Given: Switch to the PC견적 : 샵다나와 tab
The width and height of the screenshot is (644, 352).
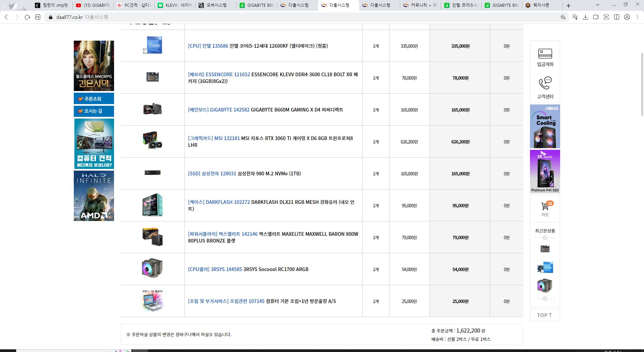Looking at the screenshot, I should point(134,5).
